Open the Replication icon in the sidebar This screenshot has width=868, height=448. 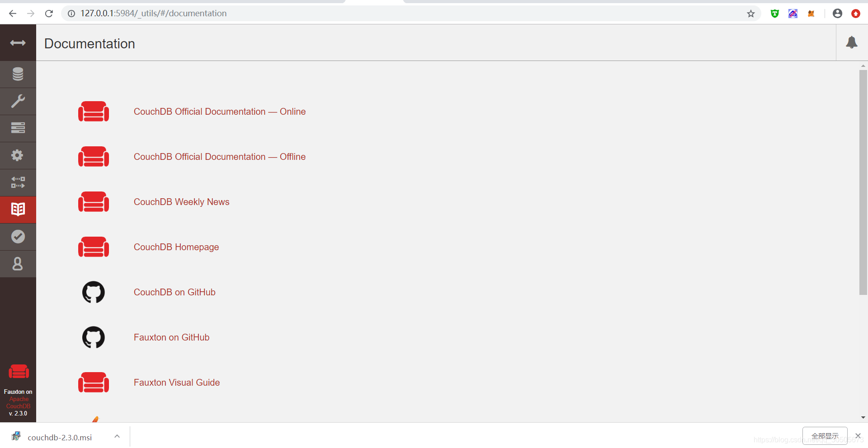[x=18, y=182]
